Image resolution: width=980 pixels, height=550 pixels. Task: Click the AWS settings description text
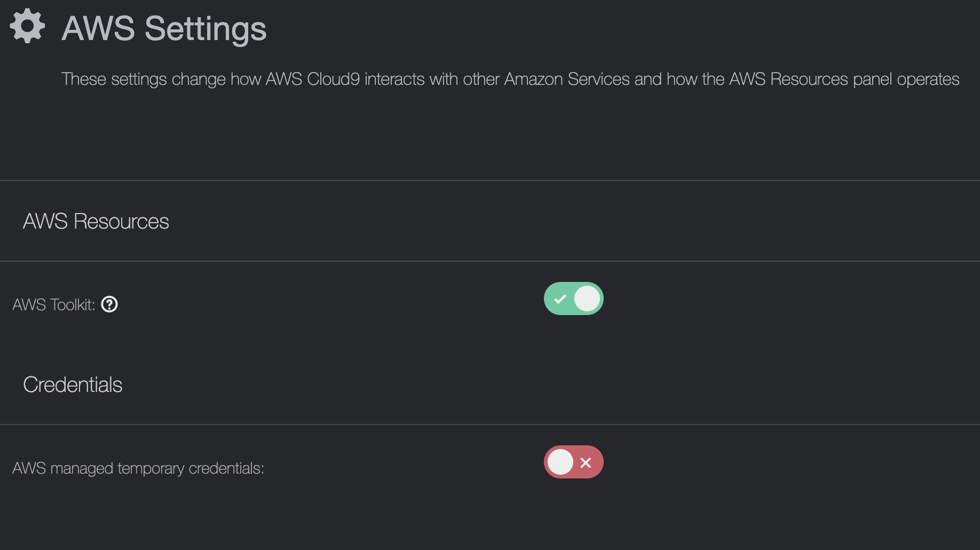(x=510, y=79)
